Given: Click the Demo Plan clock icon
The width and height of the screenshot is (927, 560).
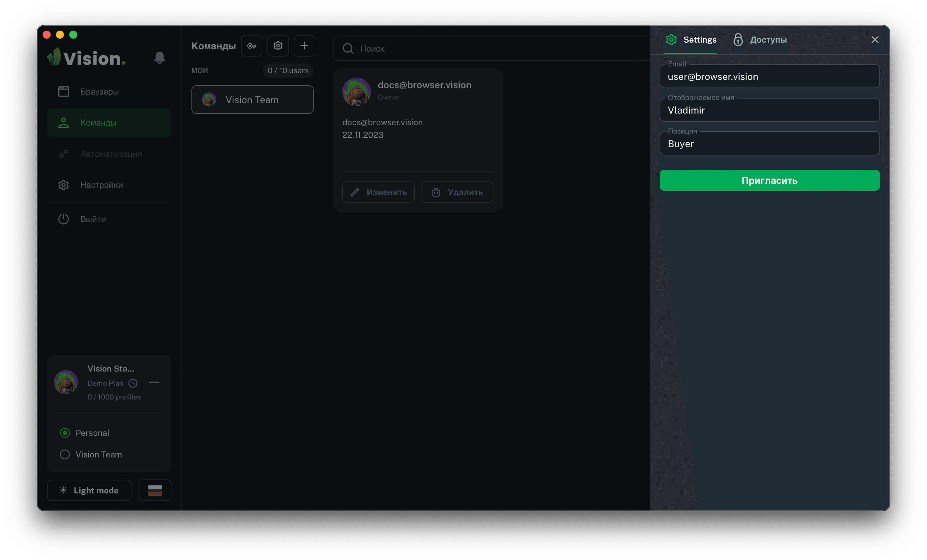Looking at the screenshot, I should tap(133, 383).
